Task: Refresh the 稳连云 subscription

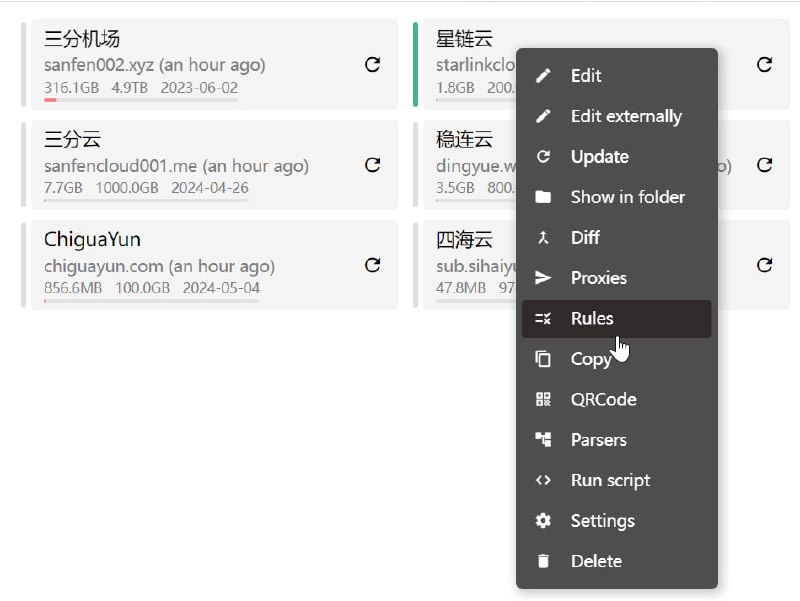Action: 765,164
